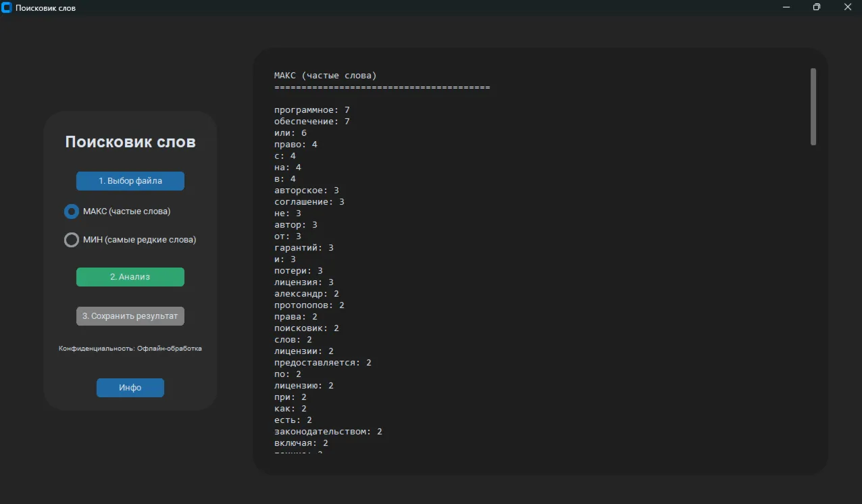Screen dimensions: 862x504
Task: Click the result line 'лицензию: 2'
Action: (x=304, y=386)
